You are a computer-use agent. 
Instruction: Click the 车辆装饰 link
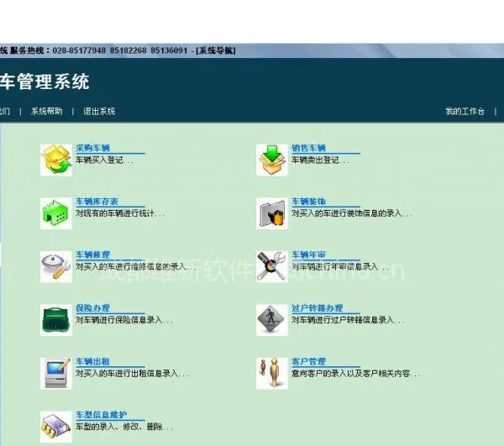pos(308,201)
